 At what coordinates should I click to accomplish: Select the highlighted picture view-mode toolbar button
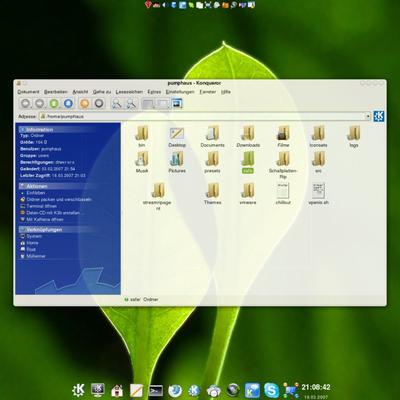pos(177,103)
